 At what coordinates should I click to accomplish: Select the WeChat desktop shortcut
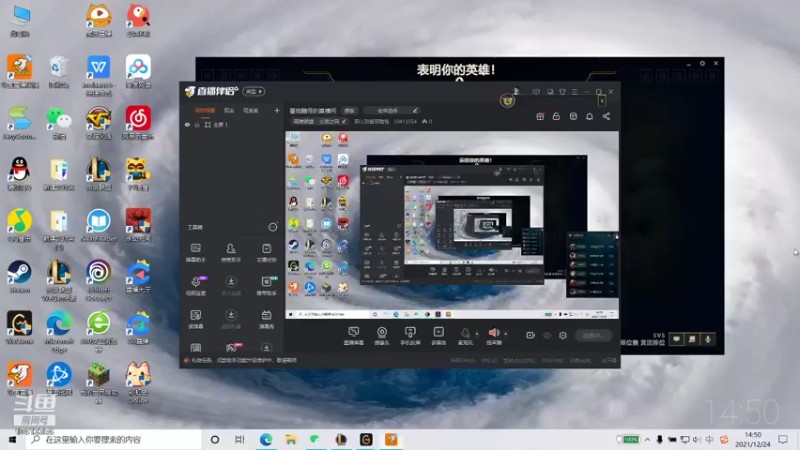[59, 123]
